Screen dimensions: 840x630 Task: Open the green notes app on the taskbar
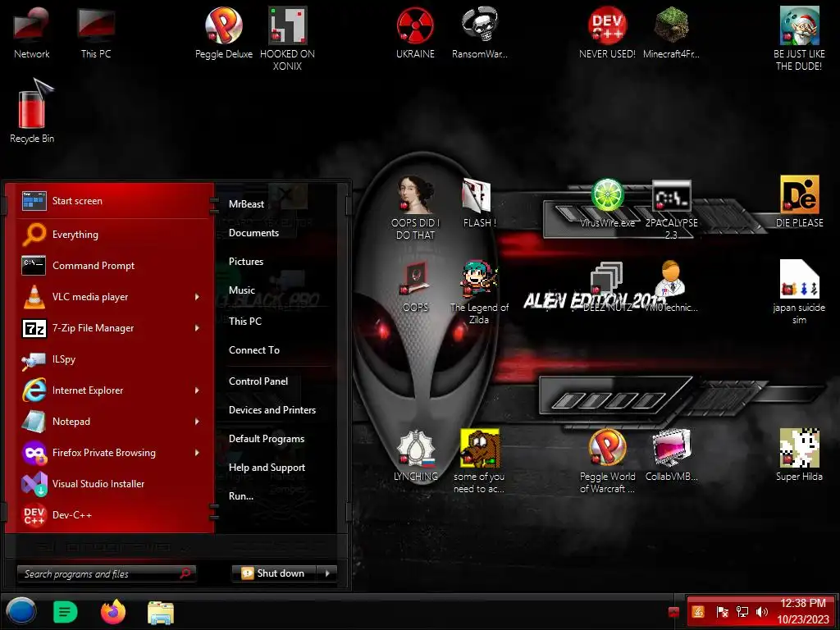coord(66,612)
